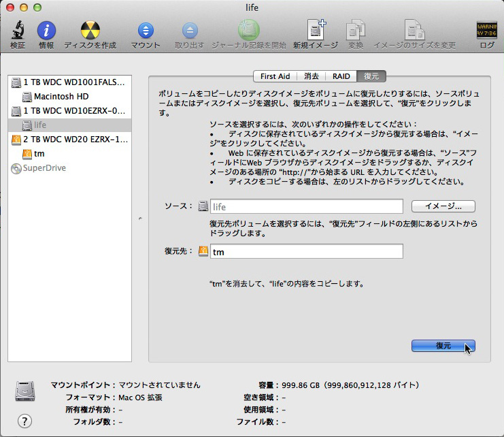This screenshot has width=504, height=437.
Task: Select the 2 TB WDC WD20 EZRX disk
Action: (x=75, y=140)
